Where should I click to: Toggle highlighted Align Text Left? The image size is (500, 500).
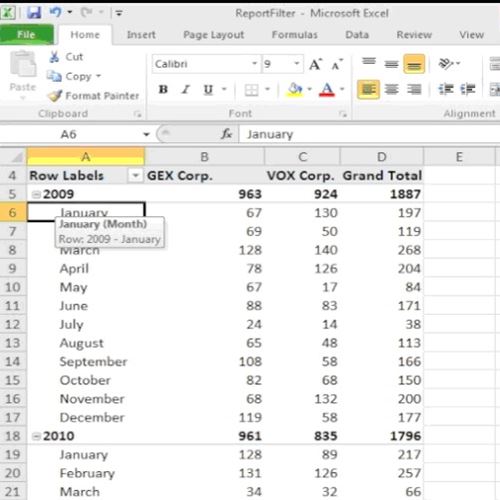click(368, 89)
